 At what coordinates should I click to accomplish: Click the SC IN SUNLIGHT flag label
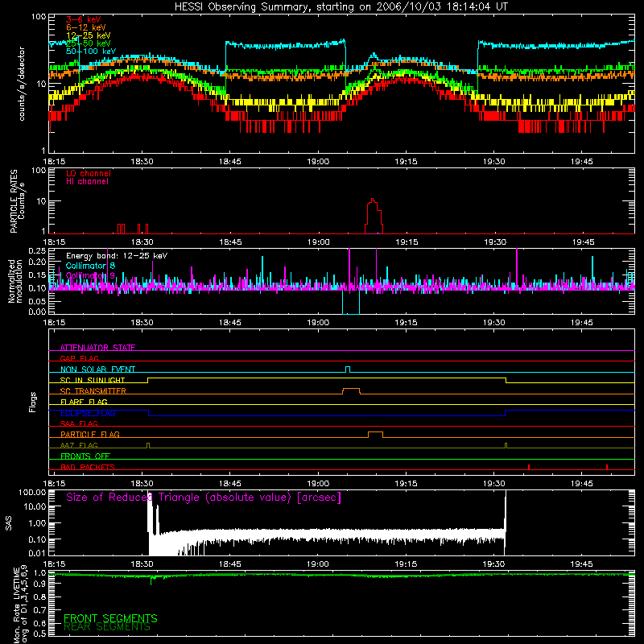[x=93, y=380]
